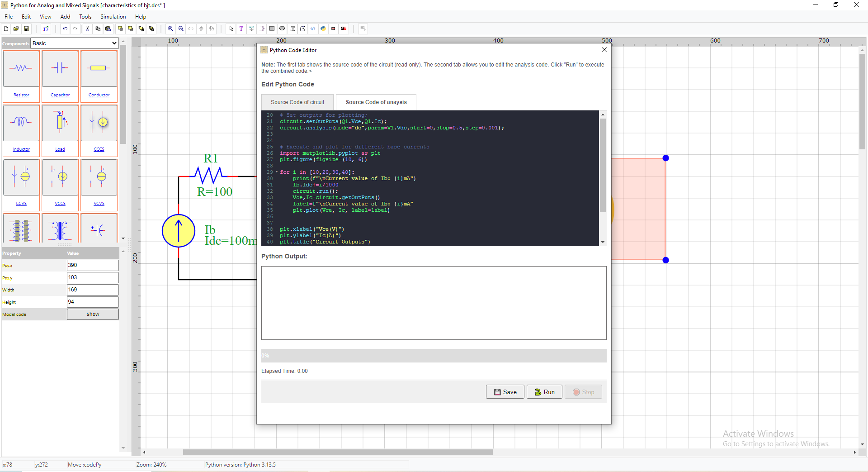The height and width of the screenshot is (472, 868).
Task: Select the Ib current source on canvas
Action: point(179,231)
